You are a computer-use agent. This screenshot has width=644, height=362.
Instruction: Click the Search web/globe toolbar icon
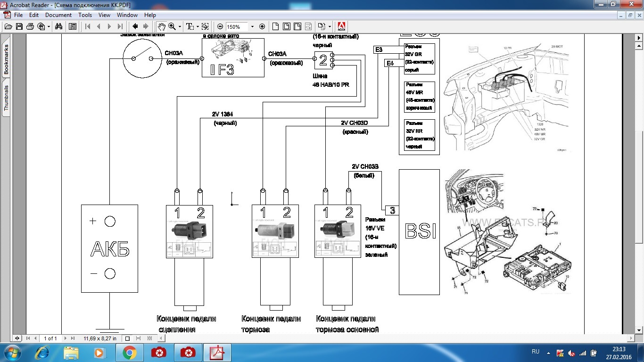coord(41,26)
